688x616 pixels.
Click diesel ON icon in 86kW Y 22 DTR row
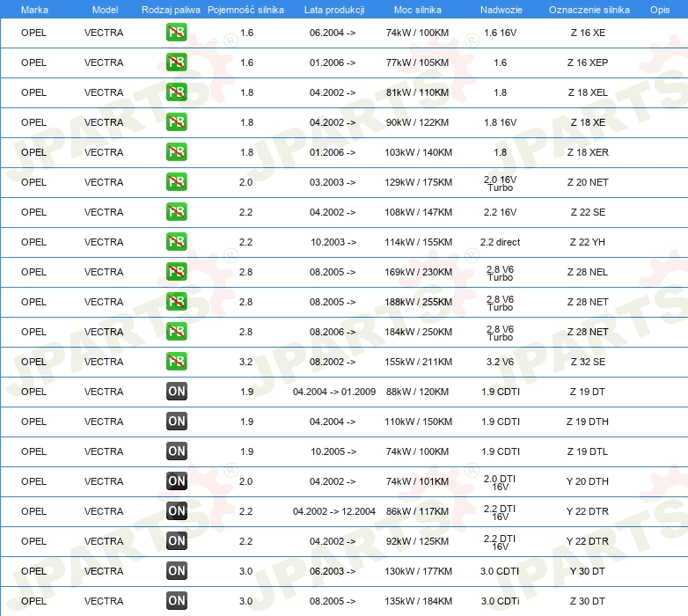click(176, 510)
